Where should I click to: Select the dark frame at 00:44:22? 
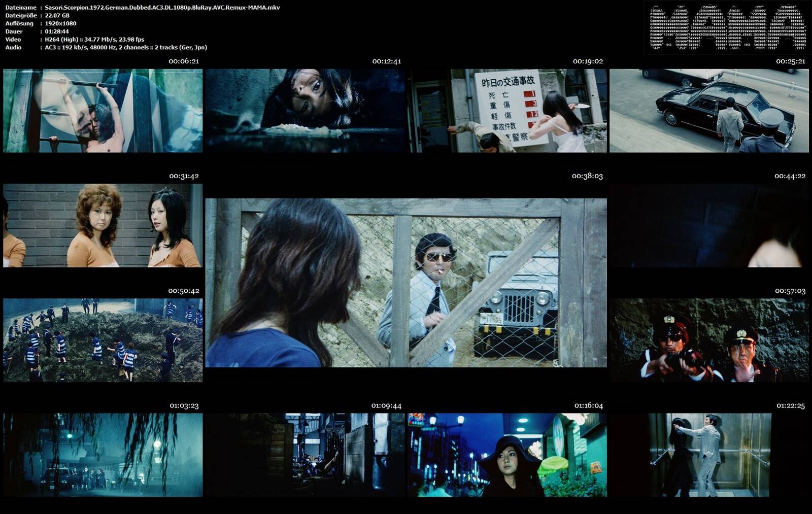[709, 225]
